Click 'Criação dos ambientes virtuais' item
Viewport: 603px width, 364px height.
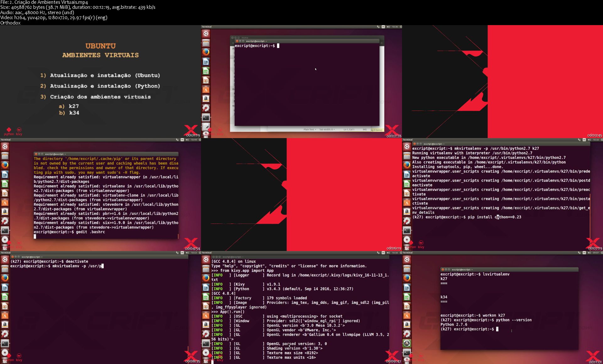pos(100,97)
